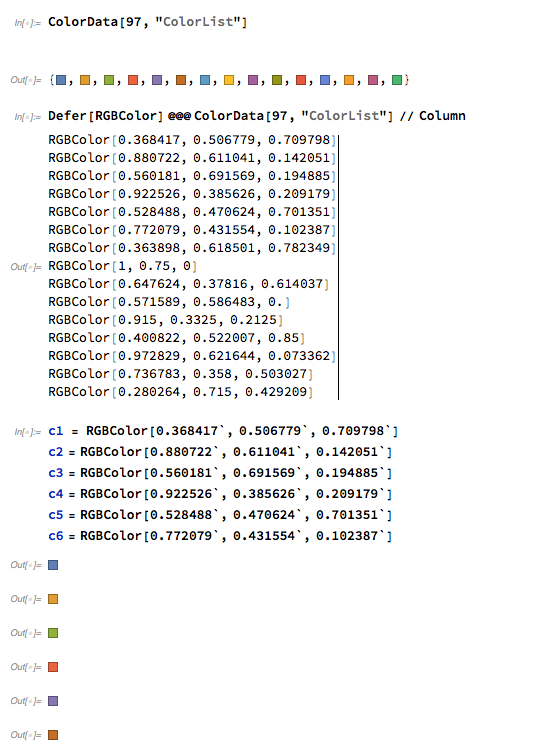Select the output row RGBColor[0.528488, 0.470624, 0.701351]
Viewport: 534px width, 756px height.
coord(192,212)
